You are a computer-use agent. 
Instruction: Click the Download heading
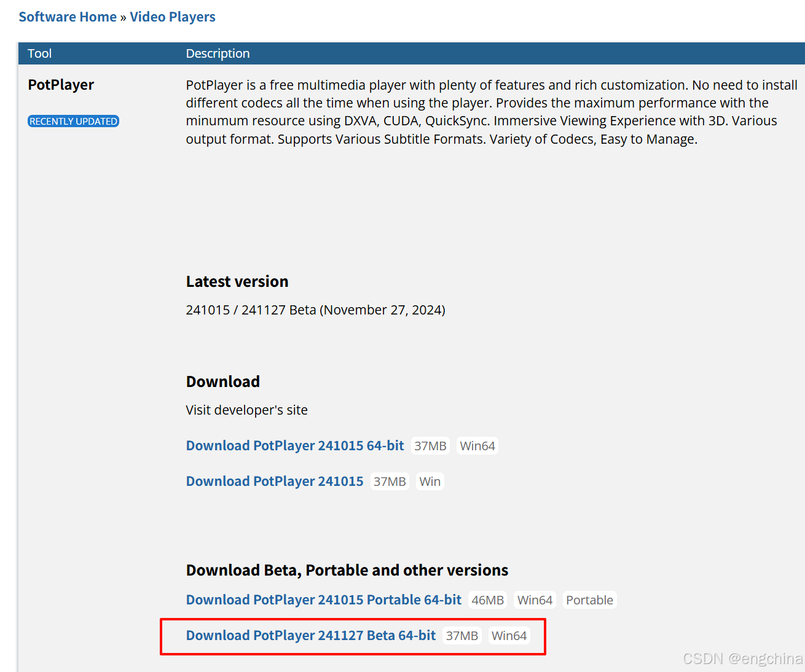223,381
